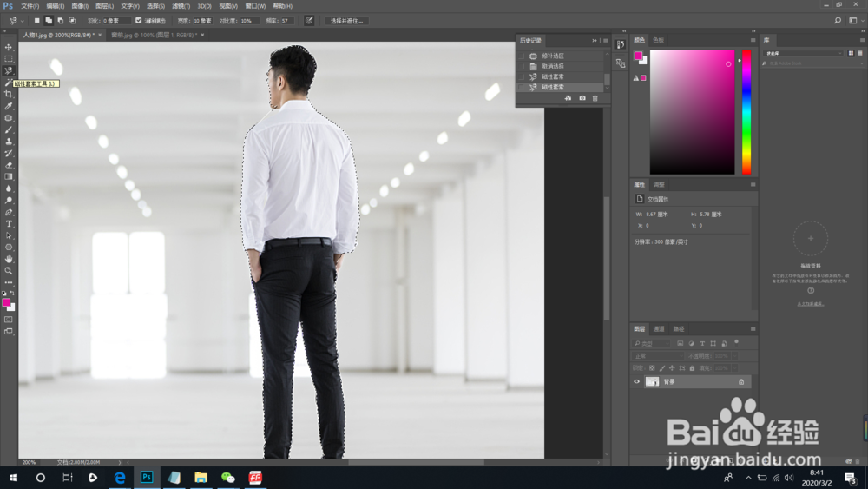Select the Horizontal Type tool
868x489 pixels.
click(9, 224)
